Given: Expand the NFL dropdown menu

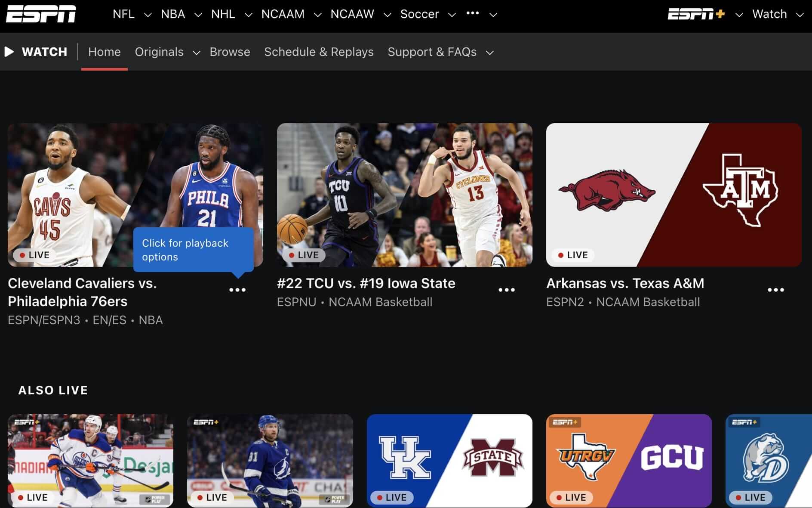Looking at the screenshot, I should (x=148, y=15).
